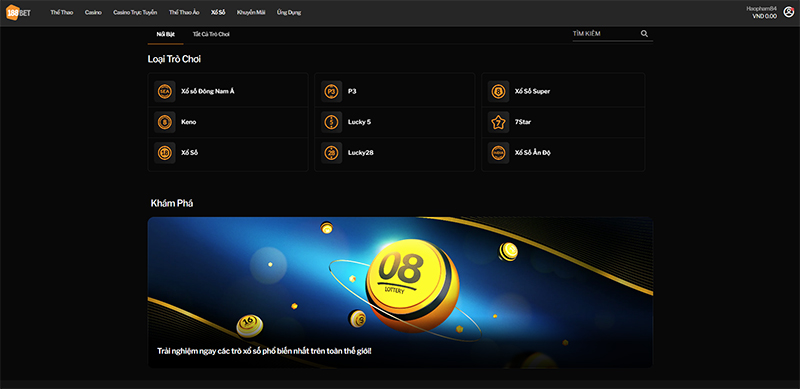800x389 pixels.
Task: Click the Trải nghiệm ngay banner caption
Action: coord(264,351)
